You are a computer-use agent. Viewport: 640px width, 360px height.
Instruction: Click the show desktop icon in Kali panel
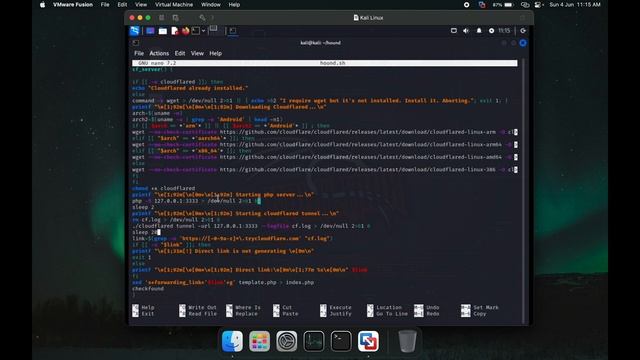coord(150,31)
